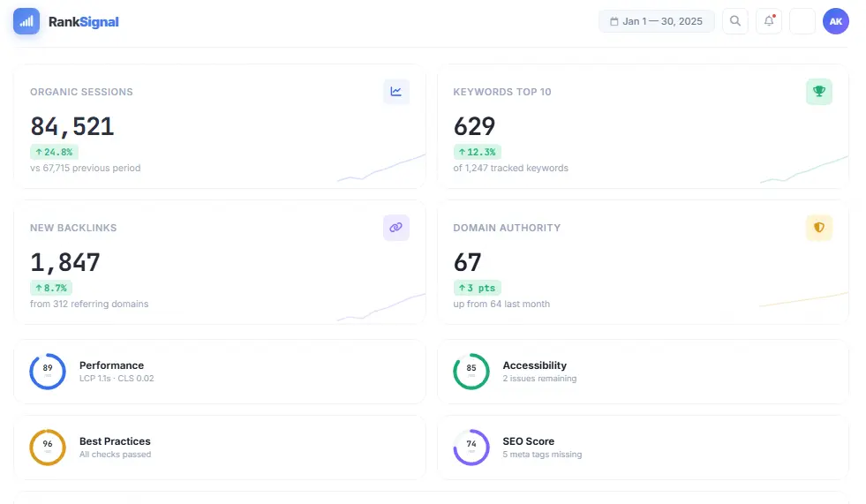Click the Keywords Top 10 trophy icon
Image resolution: width=866 pixels, height=504 pixels.
tap(819, 92)
